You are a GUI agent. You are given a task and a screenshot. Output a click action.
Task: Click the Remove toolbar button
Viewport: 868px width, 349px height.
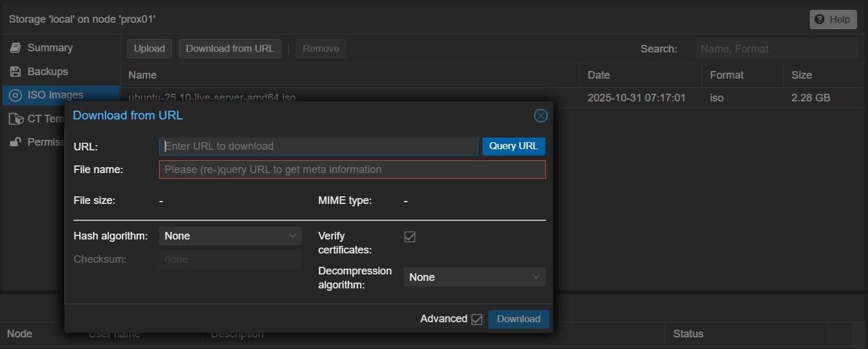coord(320,48)
